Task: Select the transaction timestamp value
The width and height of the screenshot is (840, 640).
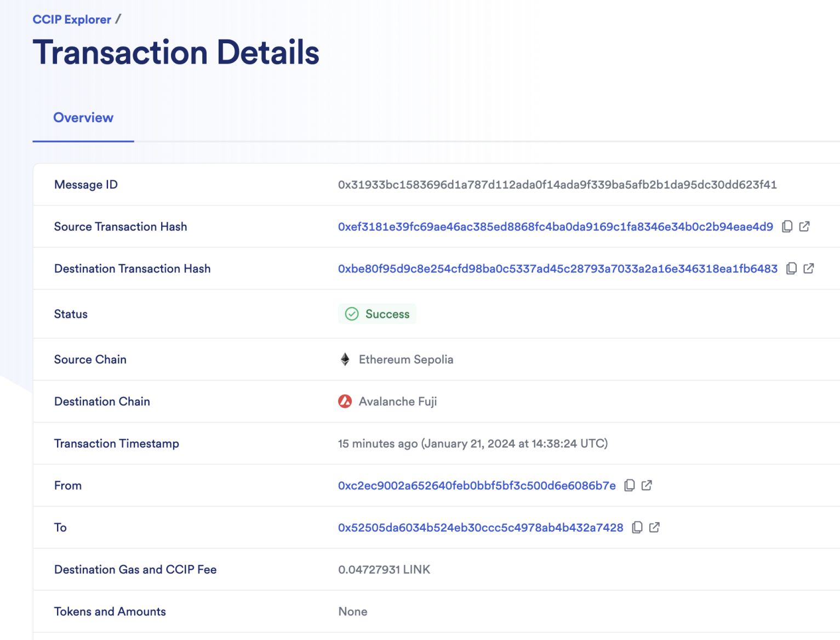Action: point(473,444)
